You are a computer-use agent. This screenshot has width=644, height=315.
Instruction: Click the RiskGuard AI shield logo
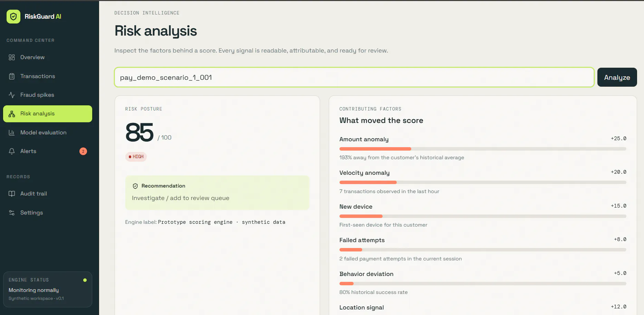[x=13, y=17]
